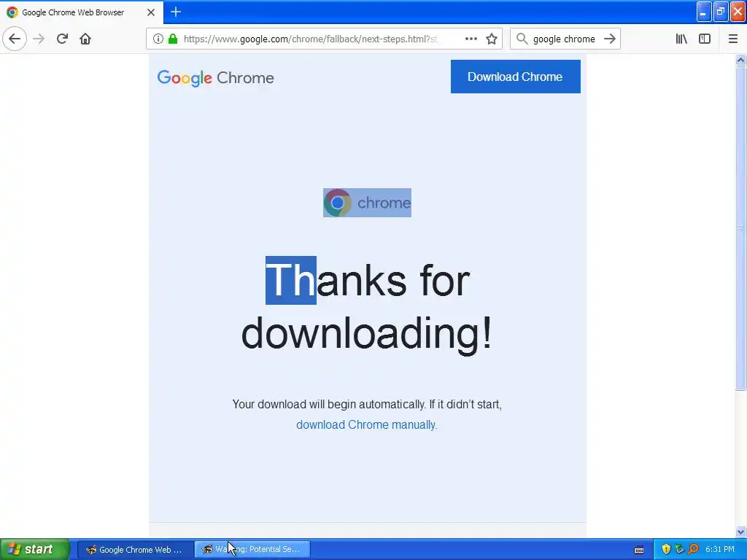Toggle the sidebar view
The image size is (747, 560).
point(705,39)
